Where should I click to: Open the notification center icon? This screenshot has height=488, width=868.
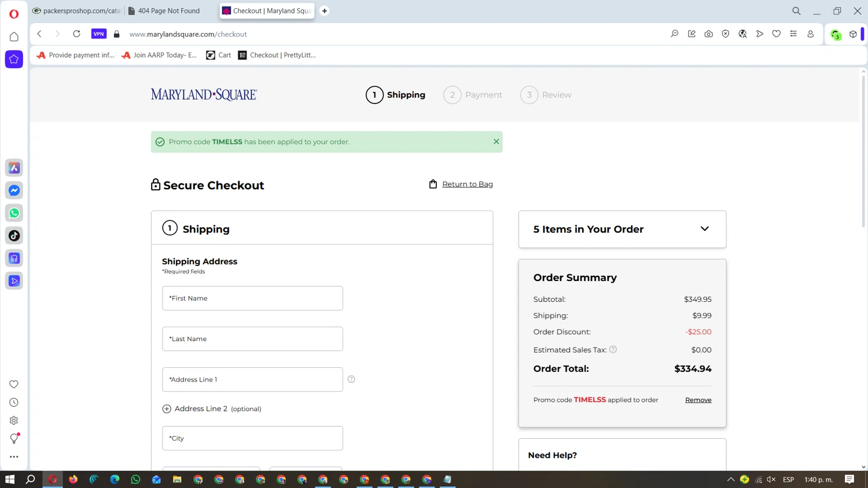[x=849, y=479]
